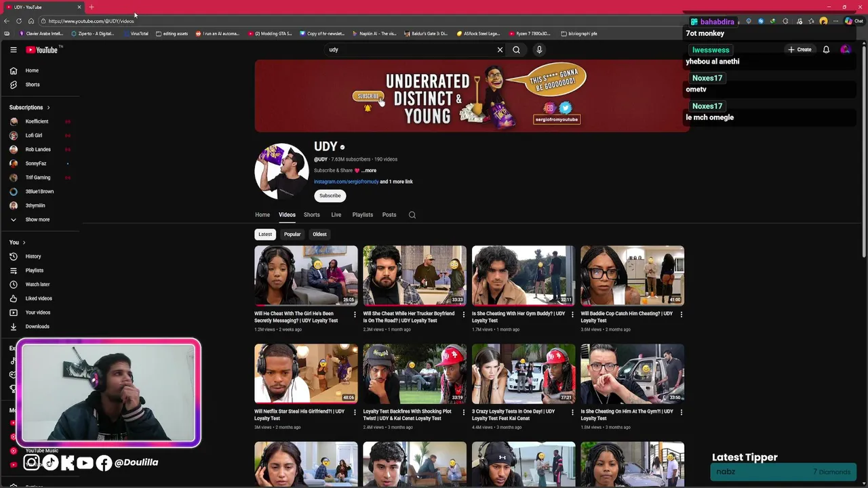Open the account avatar menu
The height and width of the screenshot is (488, 868).
pos(845,49)
